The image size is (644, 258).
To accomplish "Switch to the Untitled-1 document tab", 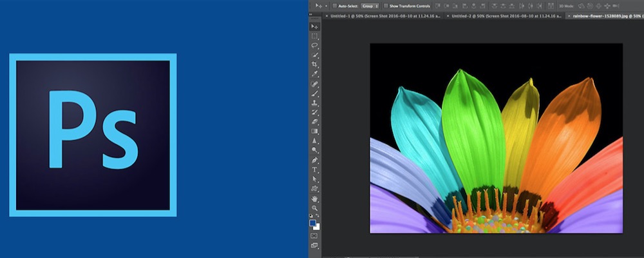I will click(386, 15).
